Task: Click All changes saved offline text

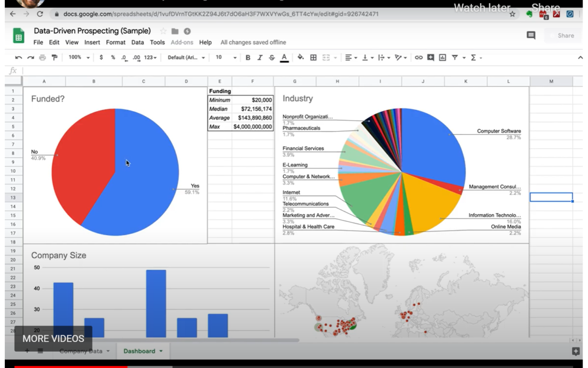Action: point(253,43)
